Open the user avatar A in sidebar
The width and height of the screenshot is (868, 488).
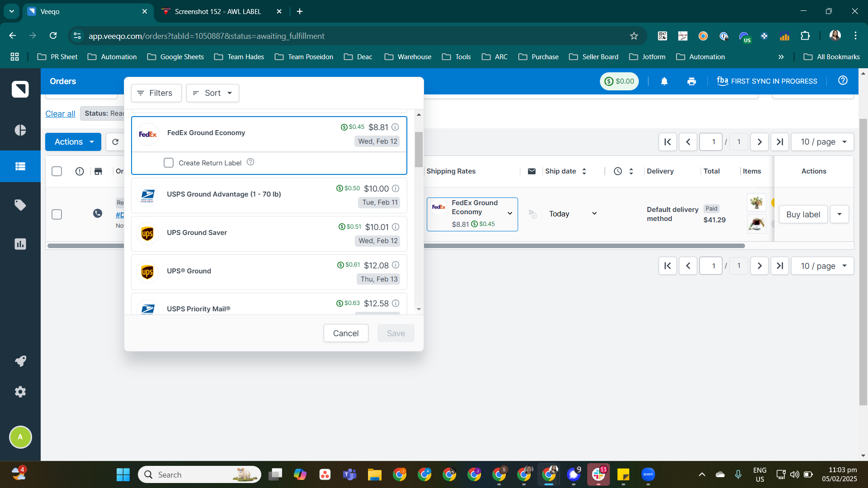coord(20,437)
